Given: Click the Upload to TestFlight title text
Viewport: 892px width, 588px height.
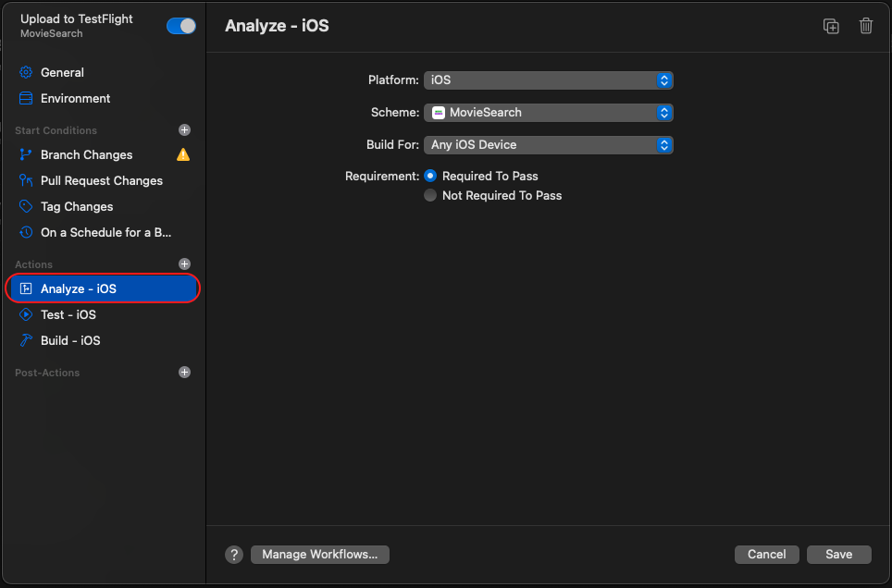Looking at the screenshot, I should (76, 18).
